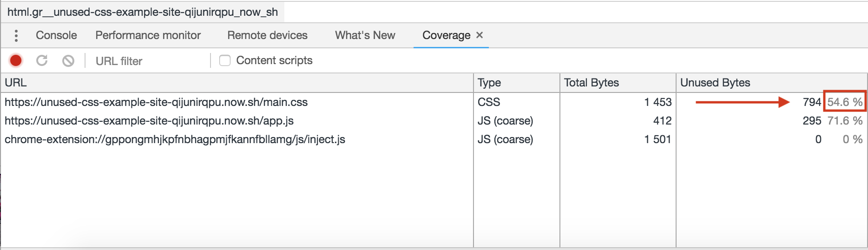Close the Coverage tab
This screenshot has height=250, width=868.
480,35
